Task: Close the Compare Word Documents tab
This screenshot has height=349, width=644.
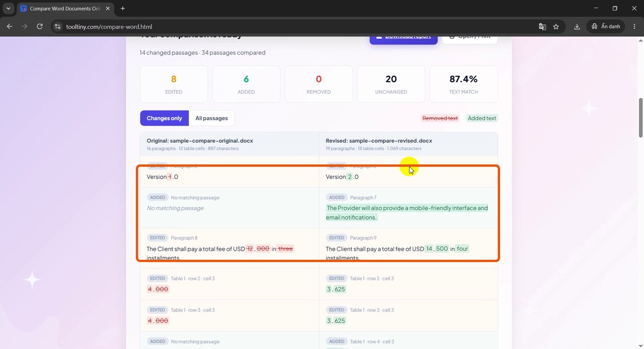Action: click(109, 9)
